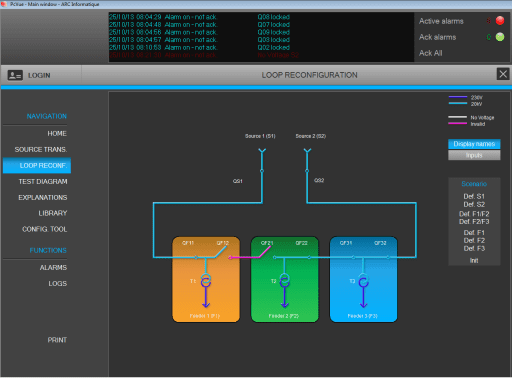Viewport: 512px width, 378px height.
Task: Toggle the magenta QF21 switch blade
Action: 265,252
